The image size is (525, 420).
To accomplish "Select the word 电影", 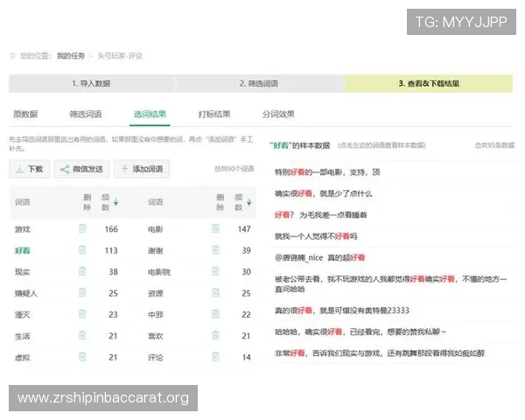I will (156, 229).
